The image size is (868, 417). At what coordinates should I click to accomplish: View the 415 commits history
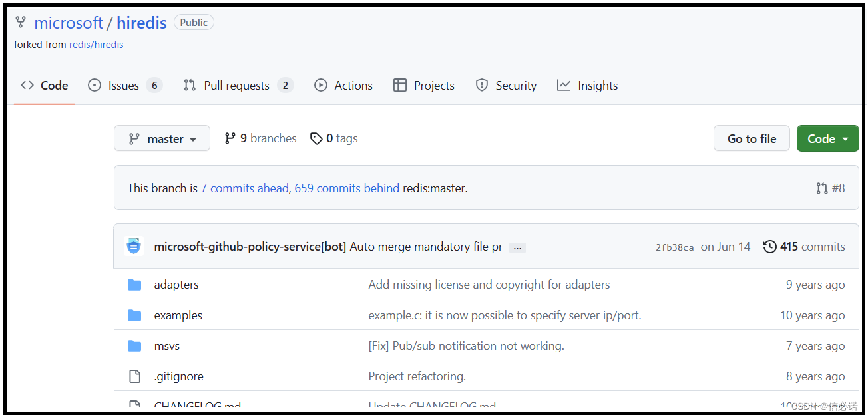click(x=804, y=247)
